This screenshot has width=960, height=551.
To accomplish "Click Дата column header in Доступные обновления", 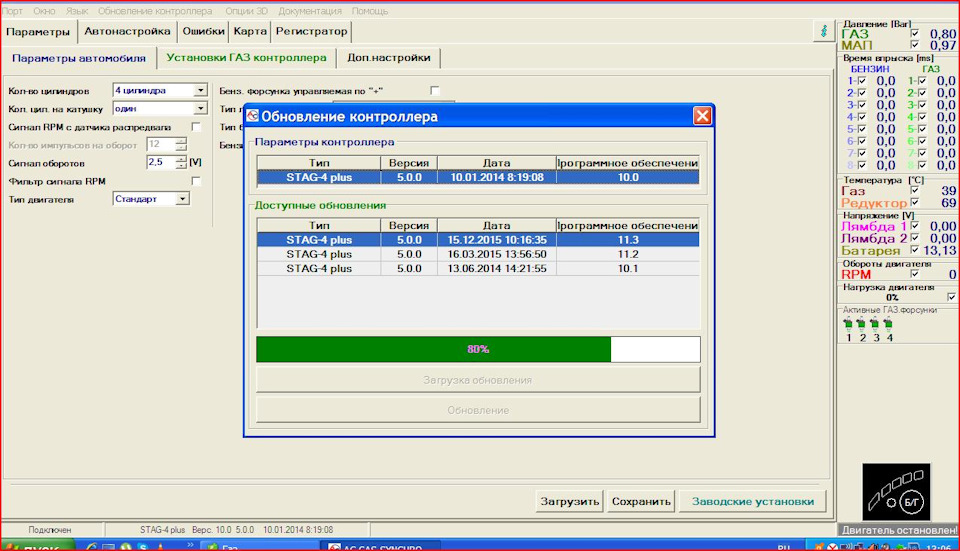I will [x=497, y=225].
